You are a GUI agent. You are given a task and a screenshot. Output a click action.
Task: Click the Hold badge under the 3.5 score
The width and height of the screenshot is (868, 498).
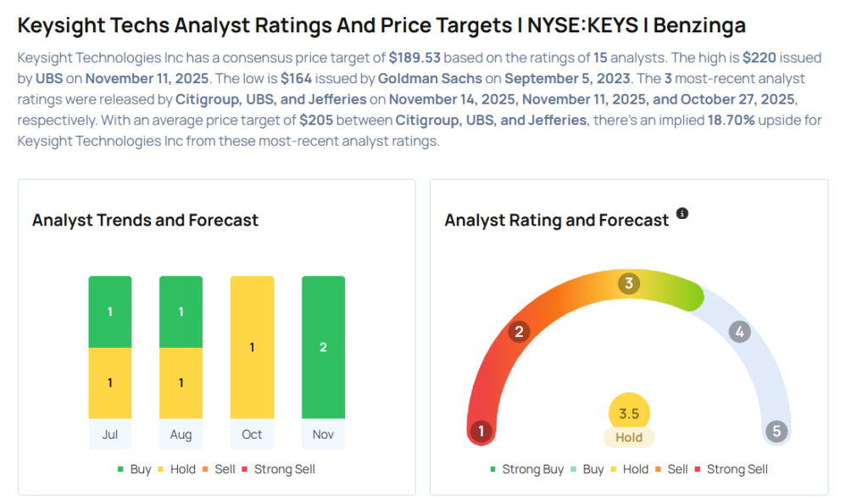point(629,438)
